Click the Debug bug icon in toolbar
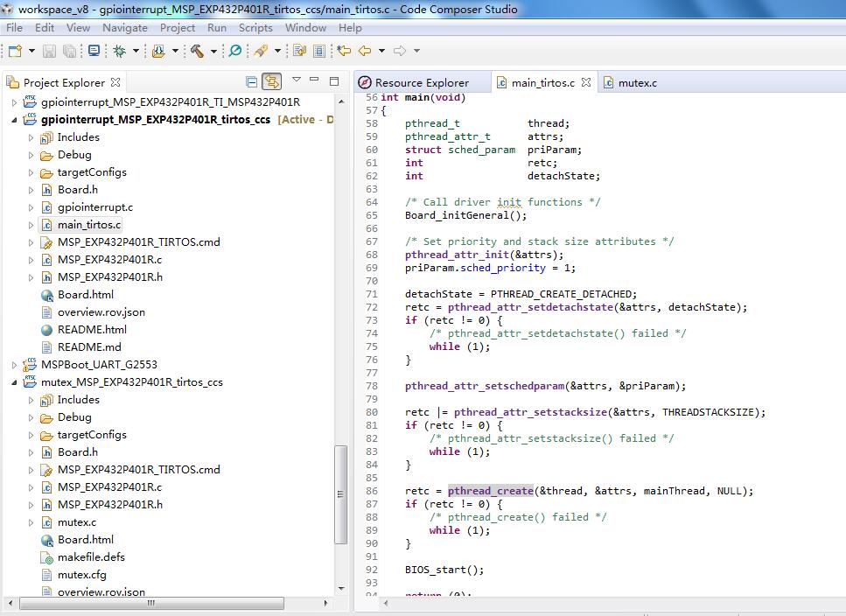The height and width of the screenshot is (616, 846). 120,51
